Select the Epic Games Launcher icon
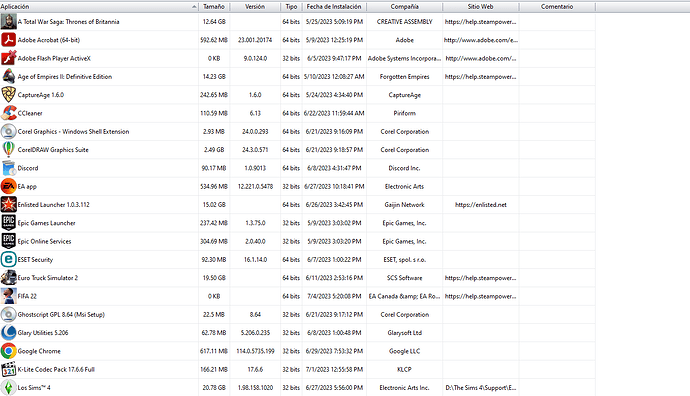690x396 pixels. click(8, 223)
